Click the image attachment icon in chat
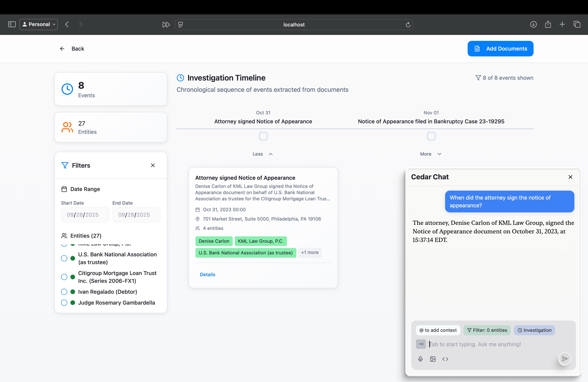 [x=433, y=359]
